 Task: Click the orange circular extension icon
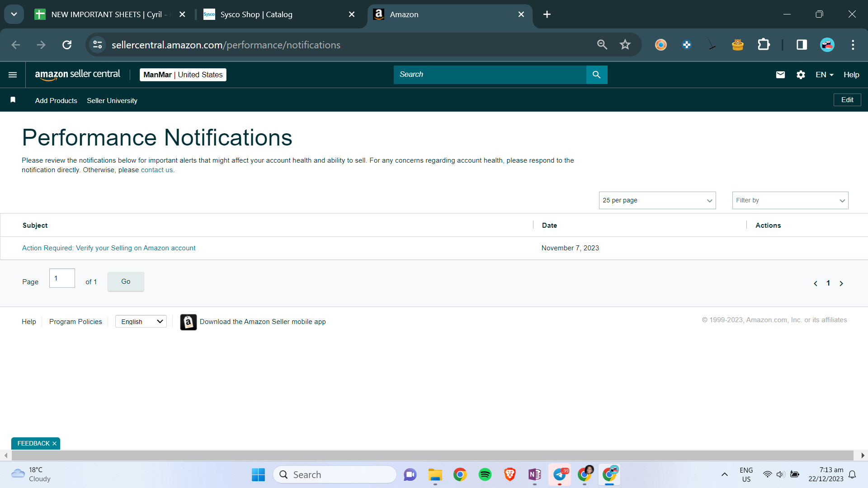[x=661, y=45]
